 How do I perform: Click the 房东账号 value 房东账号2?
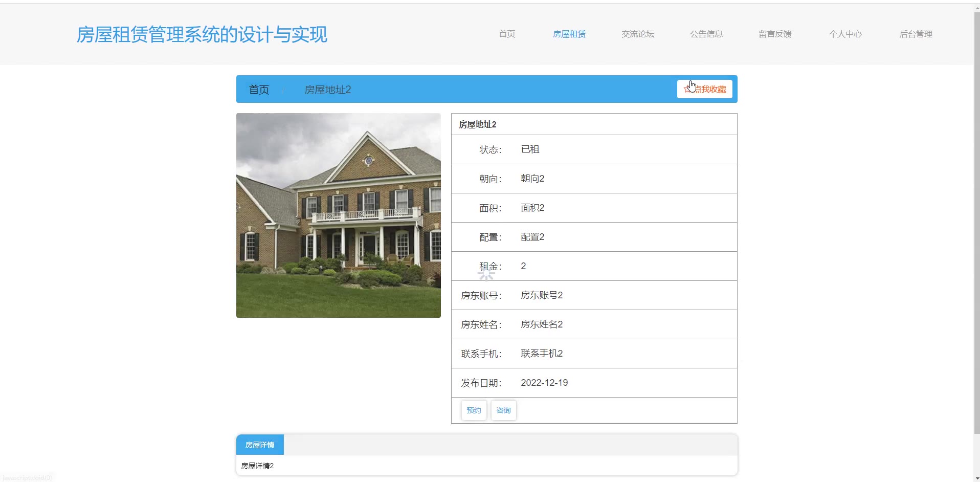[542, 295]
